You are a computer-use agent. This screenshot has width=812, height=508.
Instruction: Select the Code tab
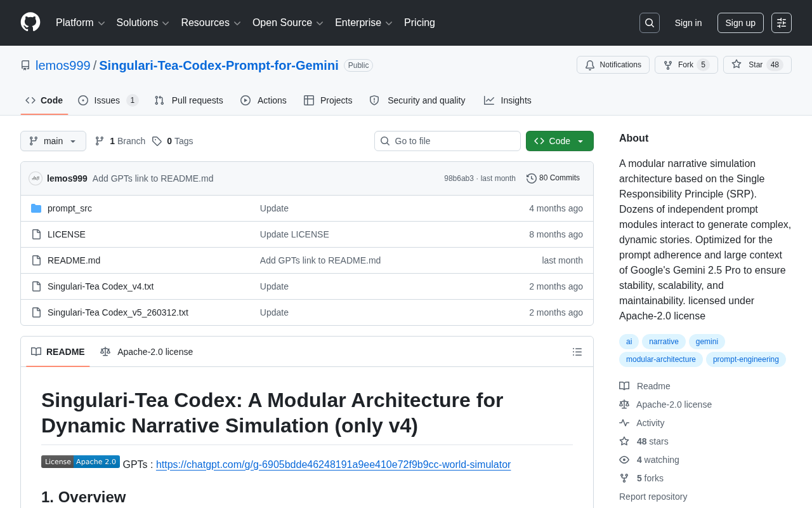[44, 100]
